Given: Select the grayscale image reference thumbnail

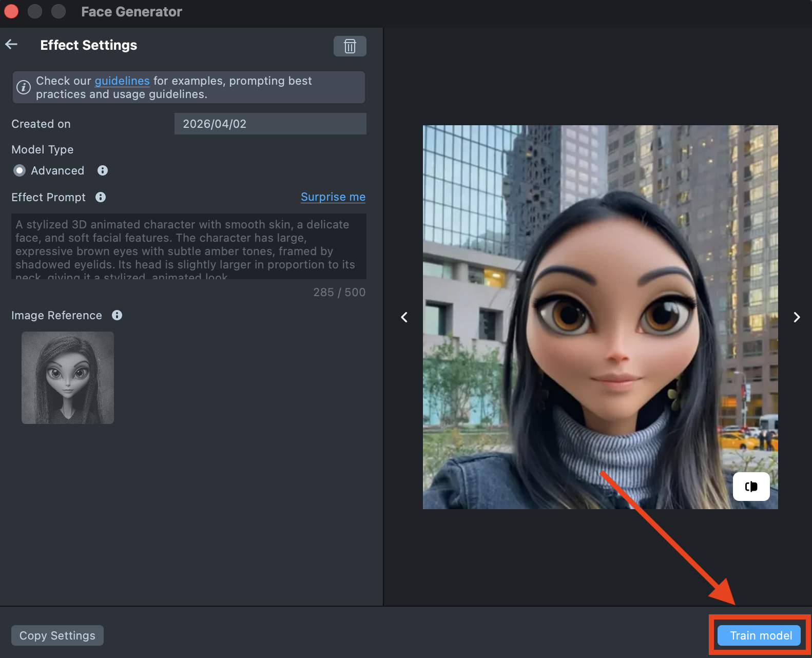Looking at the screenshot, I should point(68,378).
